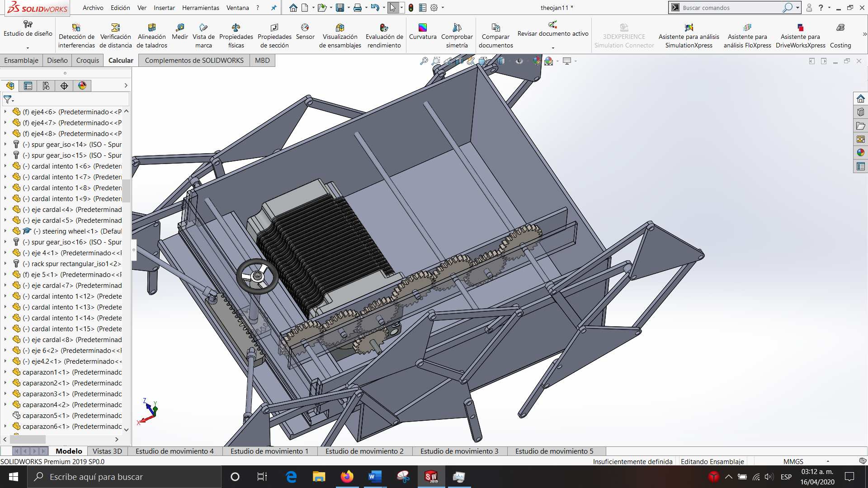Open SOLIDWORKS Resources home in task pane
Viewport: 868px width, 488px height.
pos(860,99)
